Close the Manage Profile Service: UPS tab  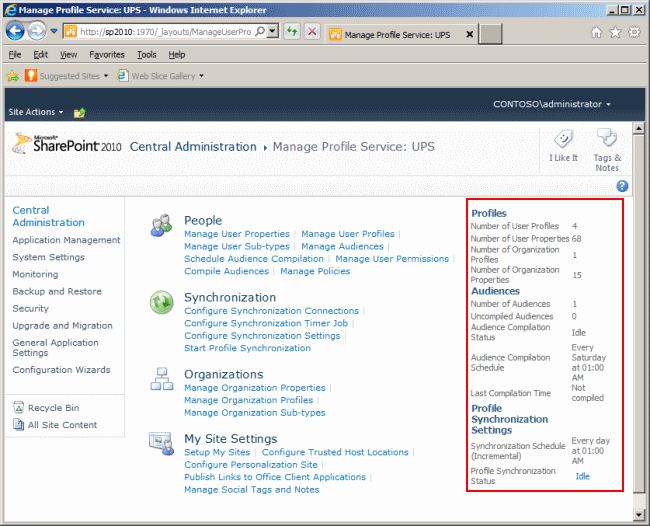click(x=470, y=34)
